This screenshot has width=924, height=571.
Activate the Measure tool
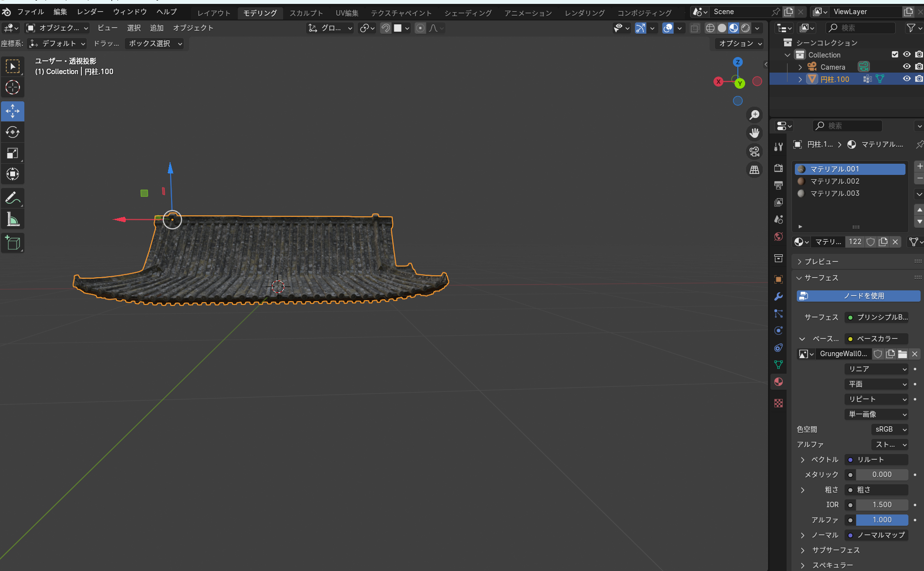pyautogui.click(x=13, y=219)
